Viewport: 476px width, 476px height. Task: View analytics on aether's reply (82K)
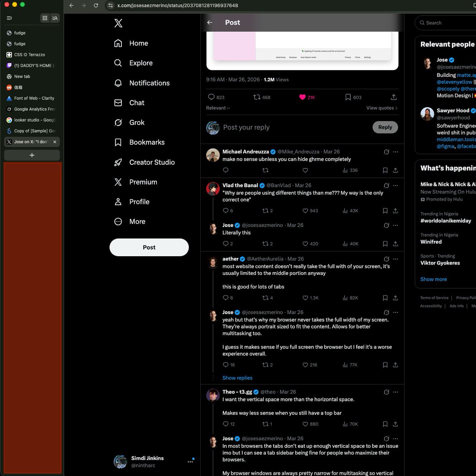click(x=350, y=297)
